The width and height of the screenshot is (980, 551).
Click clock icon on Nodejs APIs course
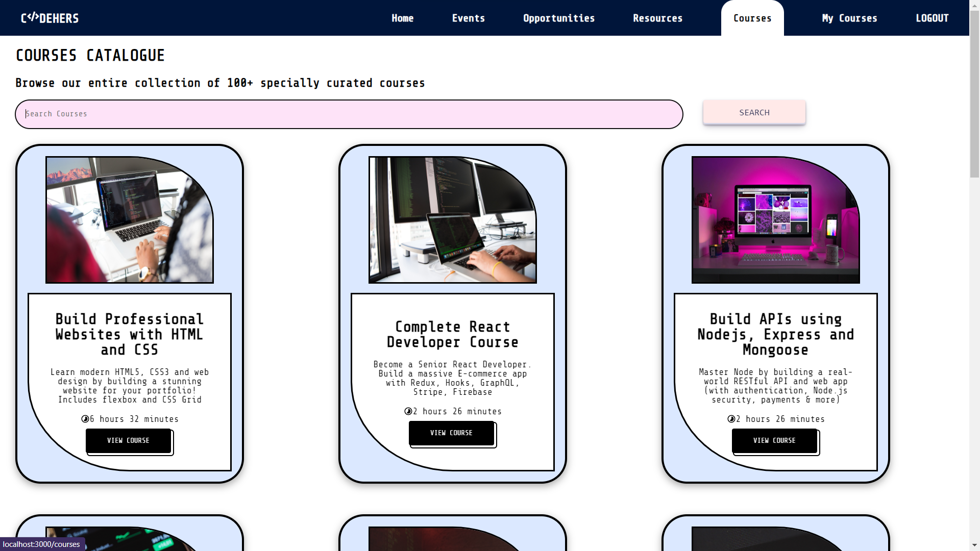pos(731,419)
